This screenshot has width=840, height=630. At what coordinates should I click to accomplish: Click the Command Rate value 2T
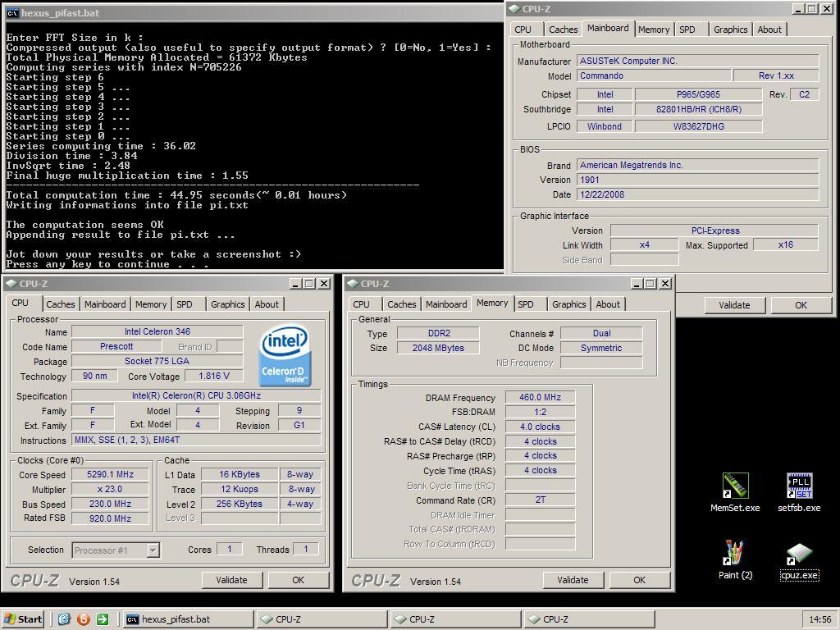[x=540, y=500]
